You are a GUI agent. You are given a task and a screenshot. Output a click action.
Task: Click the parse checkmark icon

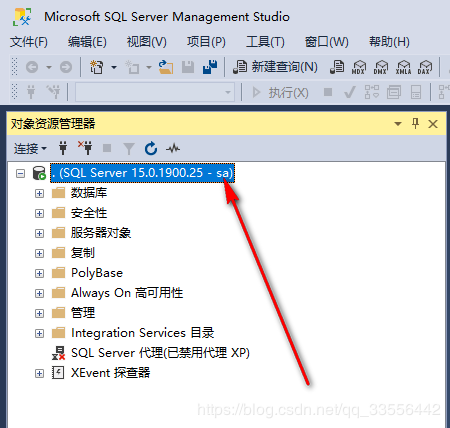(x=350, y=92)
